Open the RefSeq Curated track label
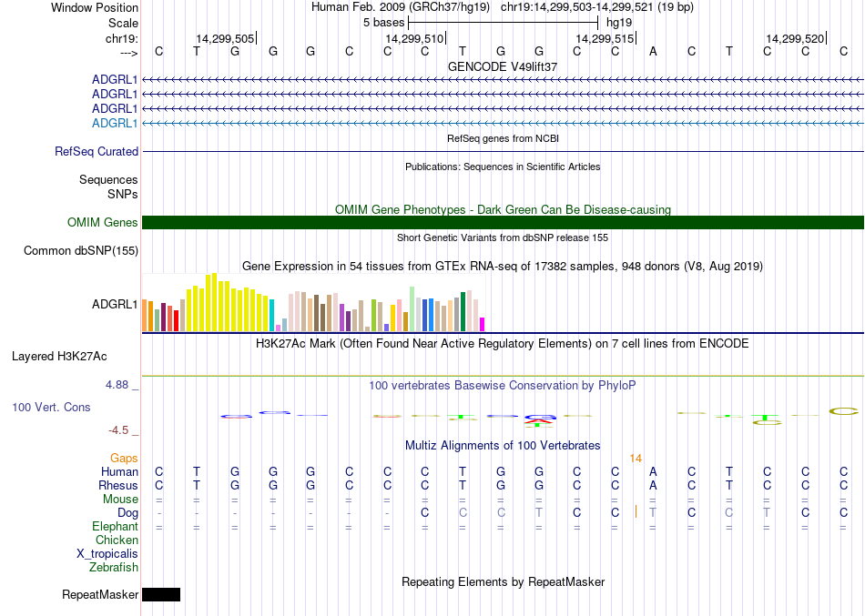The image size is (865, 616). [97, 152]
